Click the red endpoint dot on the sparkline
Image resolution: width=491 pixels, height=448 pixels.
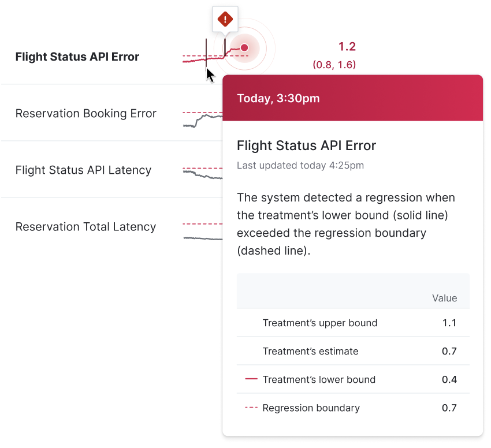[244, 47]
